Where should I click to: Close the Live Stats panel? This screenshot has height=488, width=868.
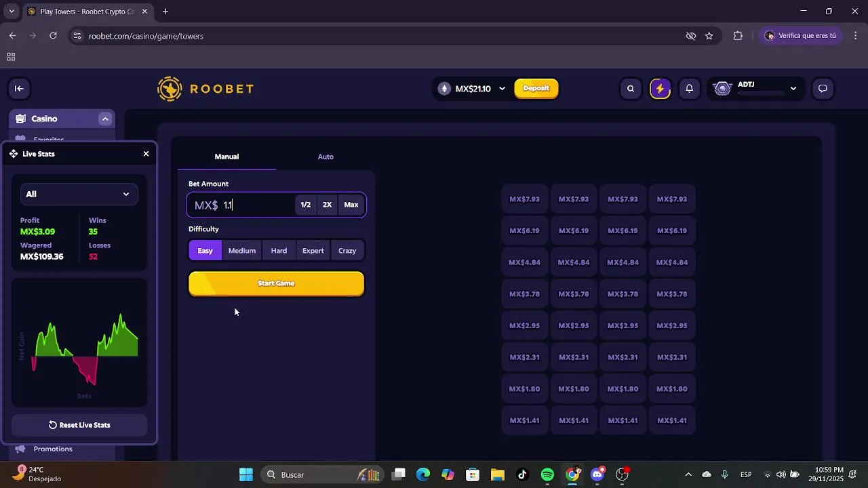[x=146, y=154]
